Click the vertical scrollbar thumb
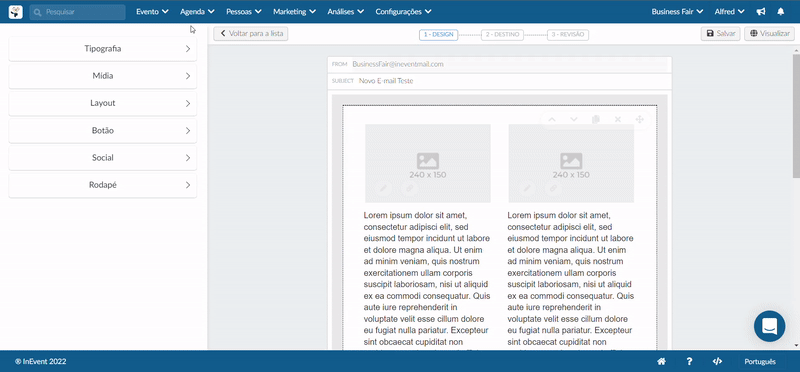The height and width of the screenshot is (372, 800). coord(796,115)
